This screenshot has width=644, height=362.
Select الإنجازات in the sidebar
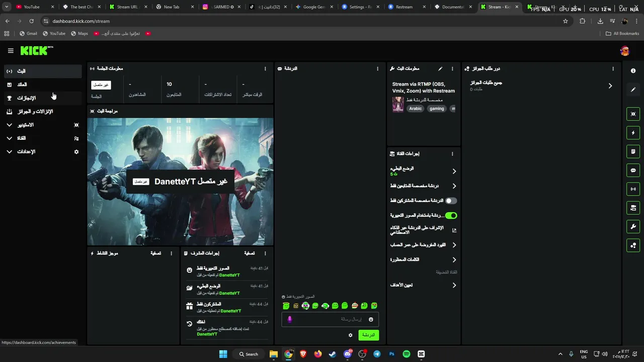pos(43,98)
